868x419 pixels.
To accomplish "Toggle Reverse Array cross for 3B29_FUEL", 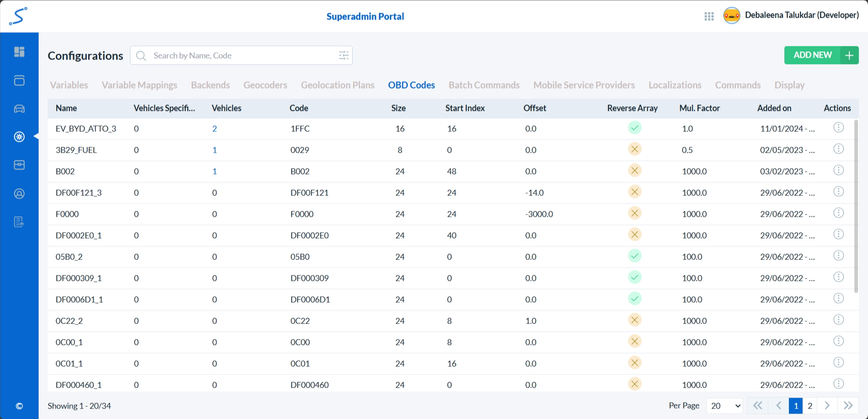I will 634,149.
